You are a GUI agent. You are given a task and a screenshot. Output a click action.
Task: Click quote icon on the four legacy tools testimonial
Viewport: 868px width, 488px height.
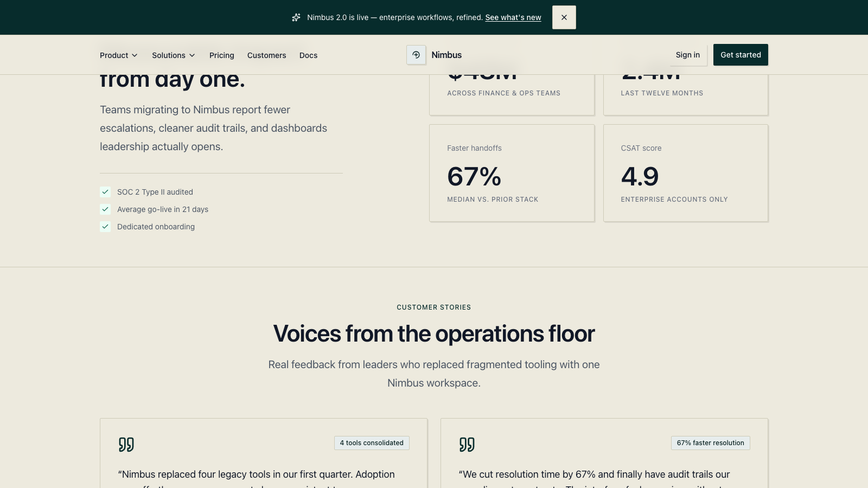click(x=126, y=445)
